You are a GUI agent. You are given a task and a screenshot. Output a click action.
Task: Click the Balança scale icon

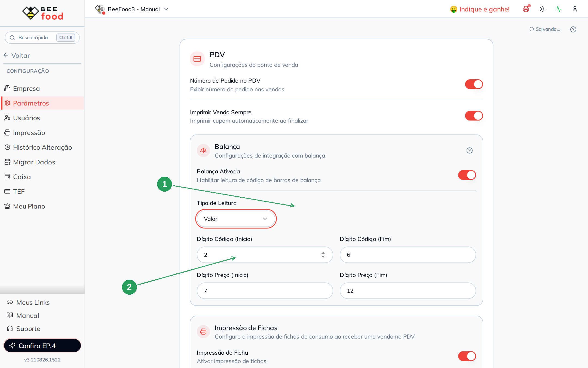(x=203, y=150)
